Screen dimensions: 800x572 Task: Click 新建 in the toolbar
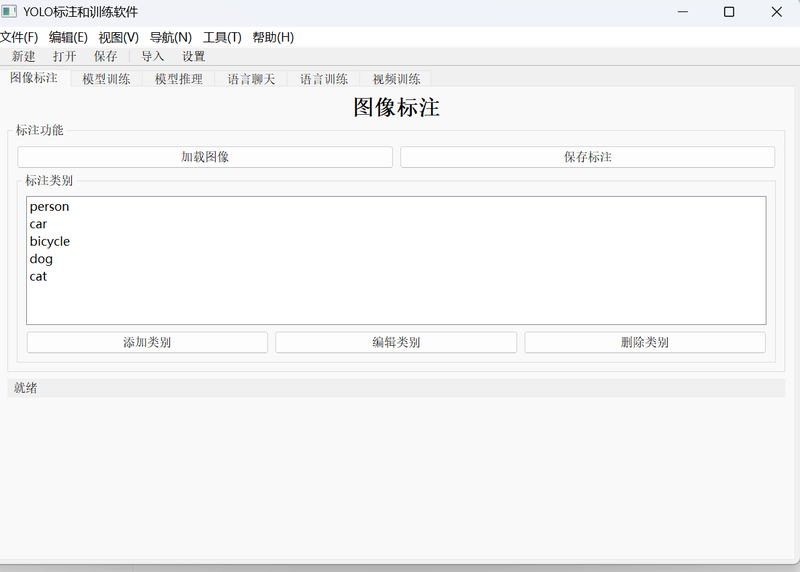pyautogui.click(x=23, y=56)
